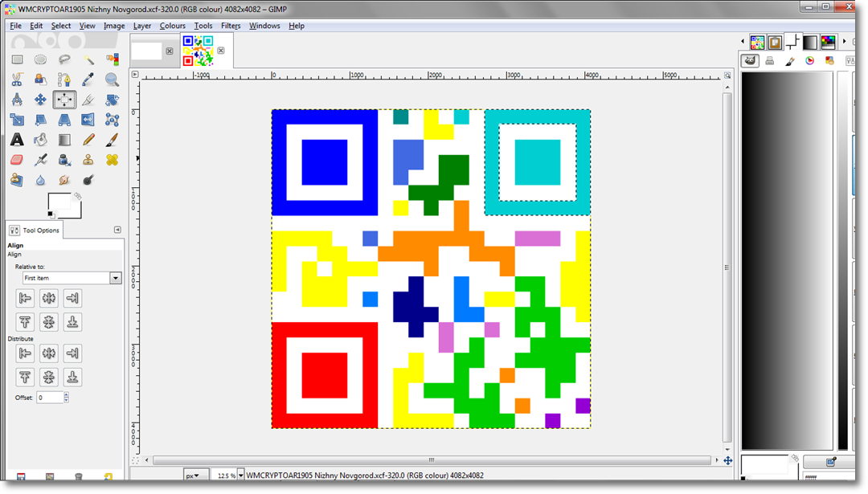Choose the Crop tool
868x494 pixels.
88,100
